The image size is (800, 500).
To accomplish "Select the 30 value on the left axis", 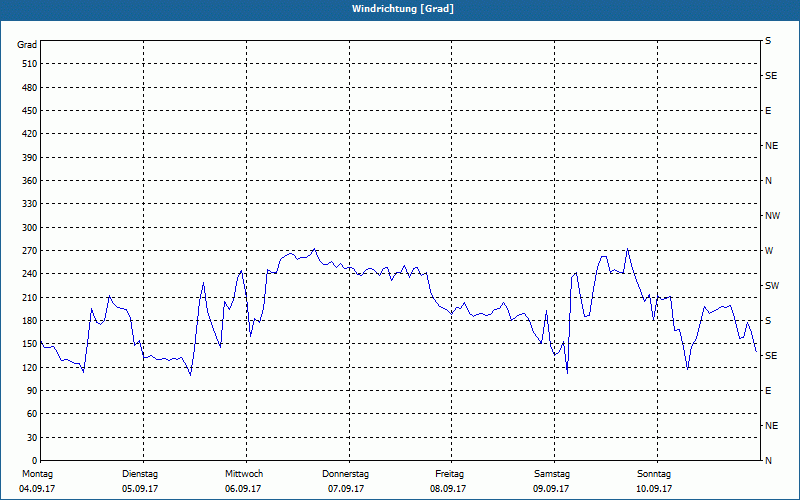I will click(32, 438).
